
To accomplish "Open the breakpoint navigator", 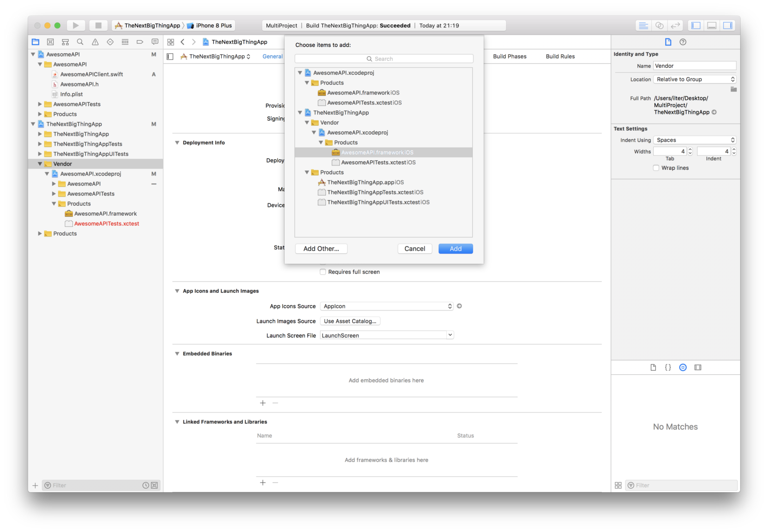I will [140, 42].
